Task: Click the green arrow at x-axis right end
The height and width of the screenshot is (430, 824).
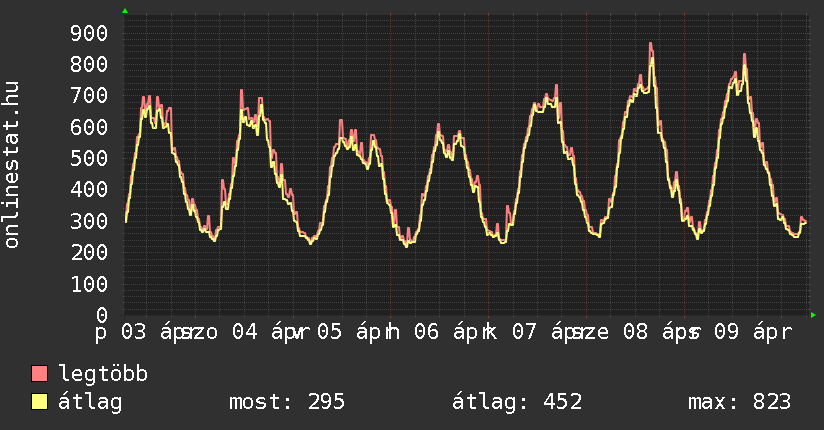Action: click(814, 315)
